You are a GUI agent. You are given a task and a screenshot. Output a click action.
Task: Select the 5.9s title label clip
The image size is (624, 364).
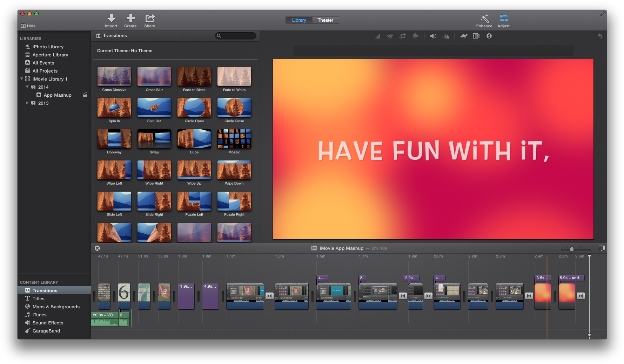[x=571, y=278]
